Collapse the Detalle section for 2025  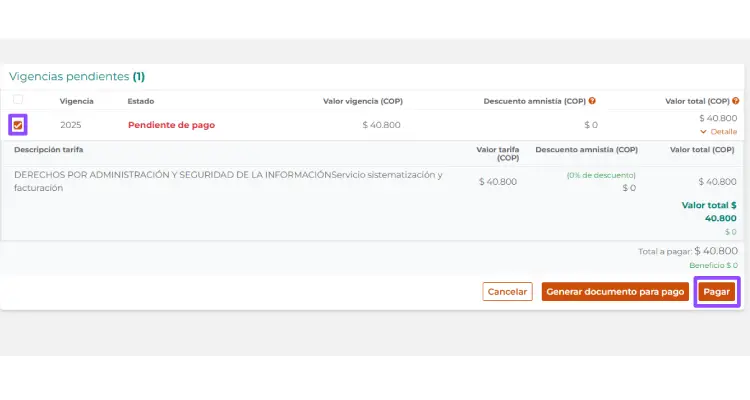[x=722, y=131]
